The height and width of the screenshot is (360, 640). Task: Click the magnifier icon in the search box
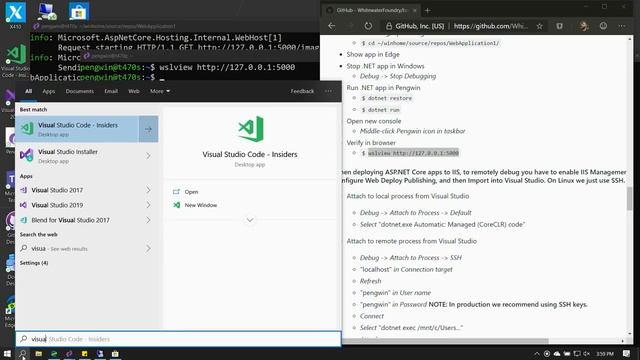[x=24, y=339]
